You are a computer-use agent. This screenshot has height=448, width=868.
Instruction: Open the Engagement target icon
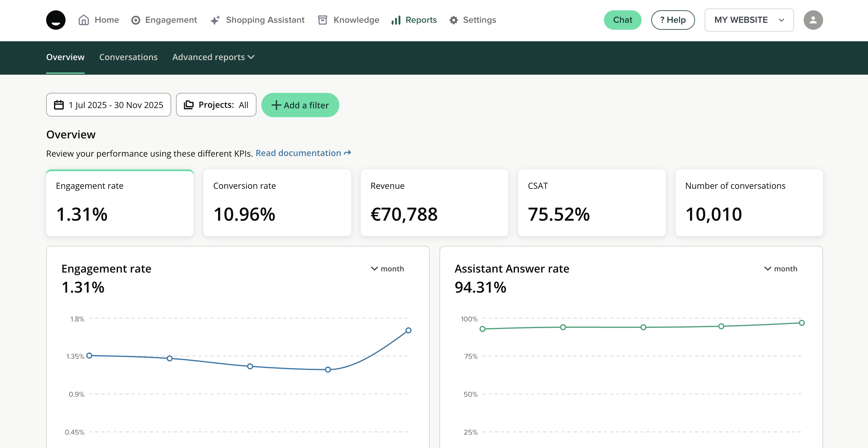(x=135, y=20)
